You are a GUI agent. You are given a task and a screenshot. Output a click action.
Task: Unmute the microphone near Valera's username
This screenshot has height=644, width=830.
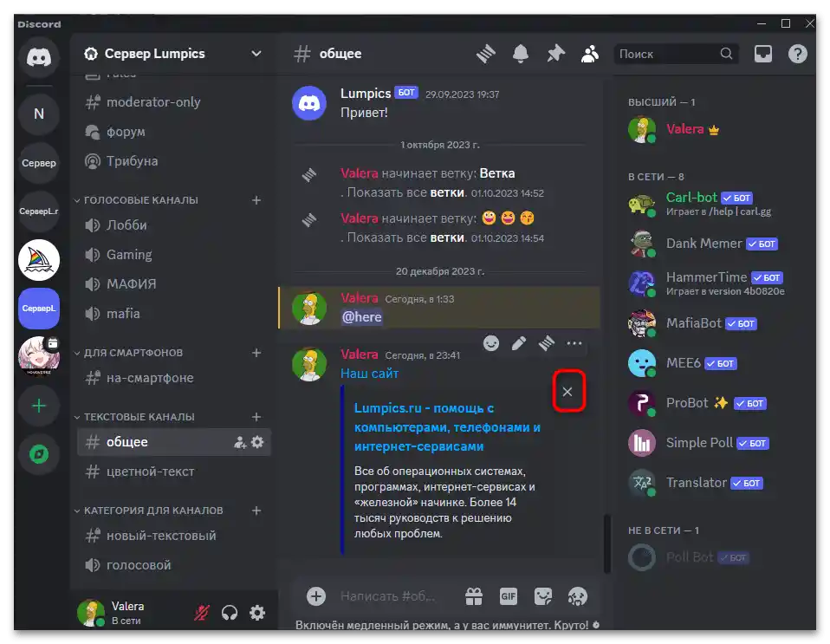coord(200,613)
